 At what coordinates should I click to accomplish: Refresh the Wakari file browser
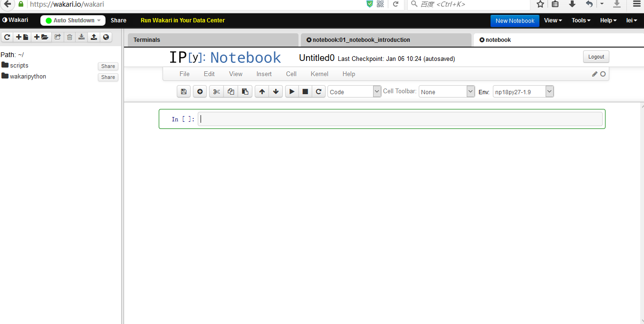(7, 37)
